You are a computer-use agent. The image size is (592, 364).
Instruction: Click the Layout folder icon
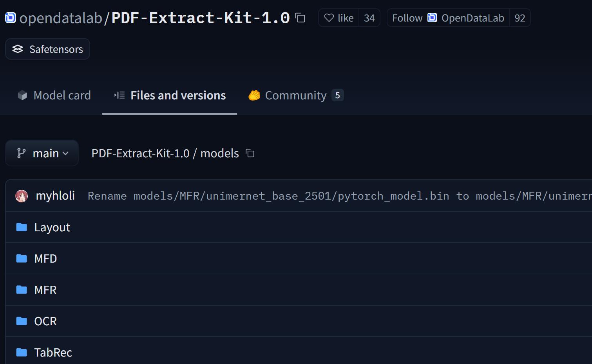coord(22,227)
